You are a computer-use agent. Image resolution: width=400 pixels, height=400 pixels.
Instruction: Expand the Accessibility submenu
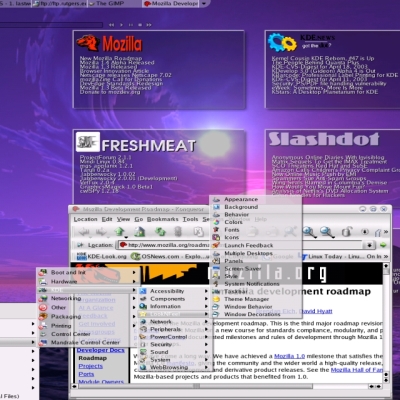(x=174, y=291)
